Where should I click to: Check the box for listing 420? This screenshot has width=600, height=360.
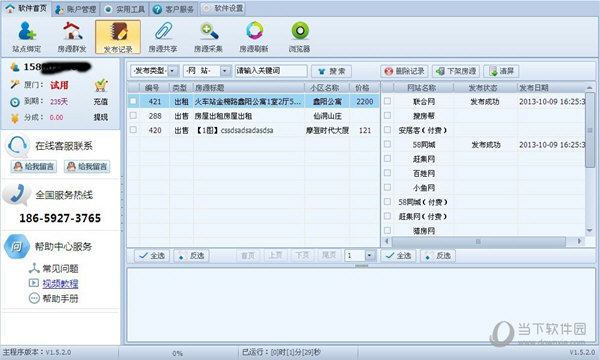(x=133, y=130)
